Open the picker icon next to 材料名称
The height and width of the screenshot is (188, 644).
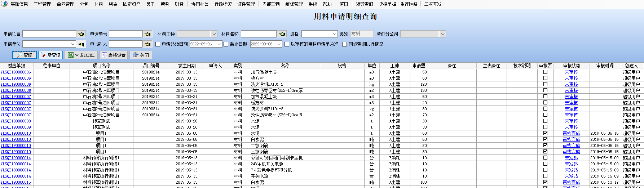[282, 34]
